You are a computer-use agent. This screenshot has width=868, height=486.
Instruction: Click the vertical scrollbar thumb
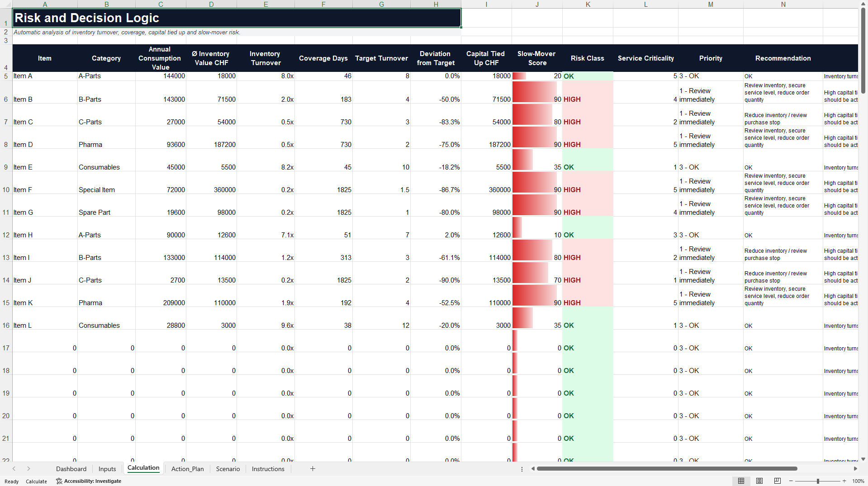click(863, 50)
